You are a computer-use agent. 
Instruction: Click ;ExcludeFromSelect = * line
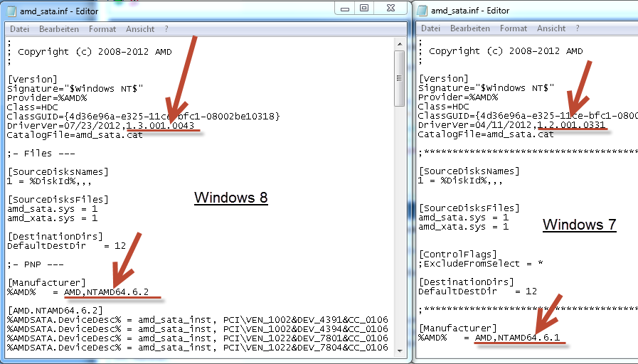coord(481,264)
